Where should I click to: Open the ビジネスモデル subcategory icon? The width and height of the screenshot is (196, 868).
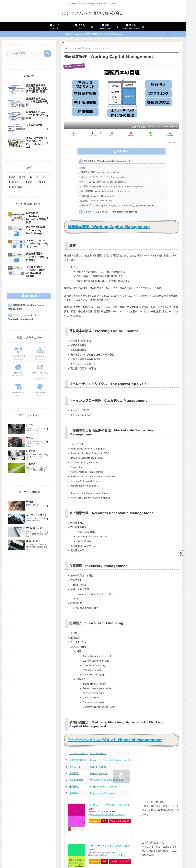pyautogui.click(x=18, y=353)
